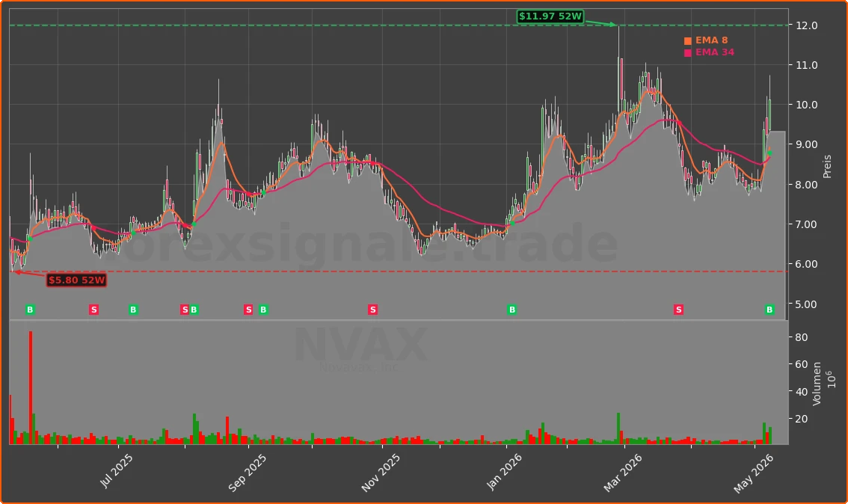Viewport: 848px width, 504px height.
Task: Select the EMA 8 legend label
Action: pos(711,40)
